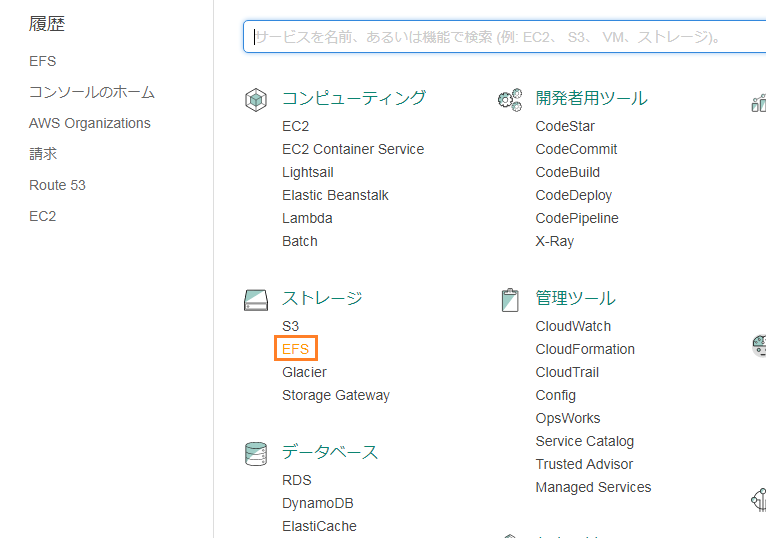Image resolution: width=766 pixels, height=538 pixels.
Task: Open Storage Gateway
Action: point(336,395)
